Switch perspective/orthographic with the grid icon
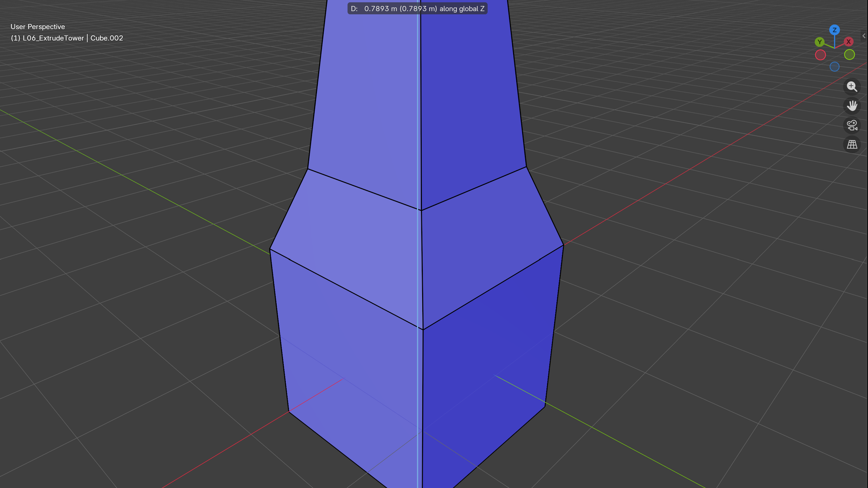 coord(852,145)
